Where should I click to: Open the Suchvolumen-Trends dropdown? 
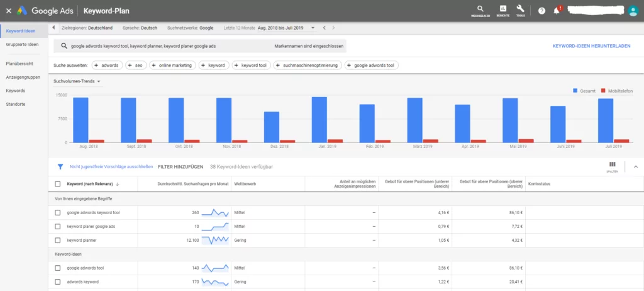pos(77,81)
